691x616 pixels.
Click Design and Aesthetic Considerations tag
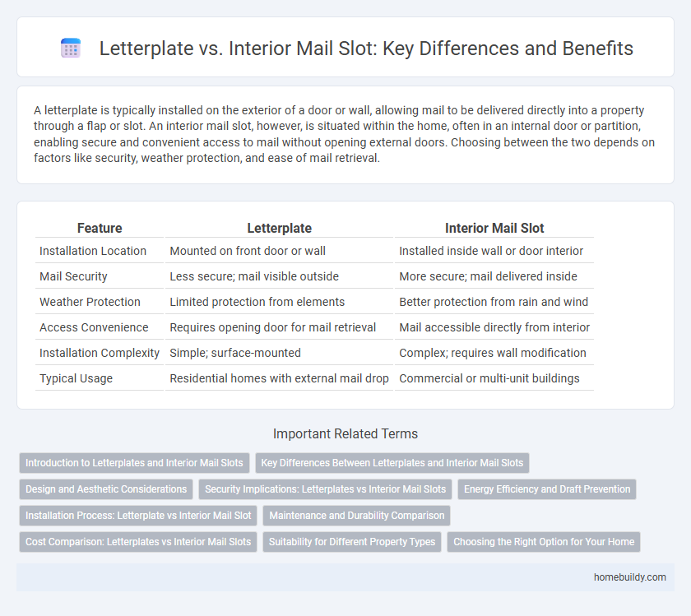tap(105, 489)
